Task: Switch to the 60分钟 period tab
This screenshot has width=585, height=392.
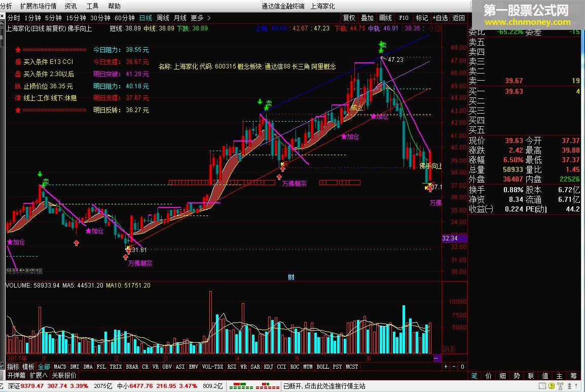Action: (125, 18)
